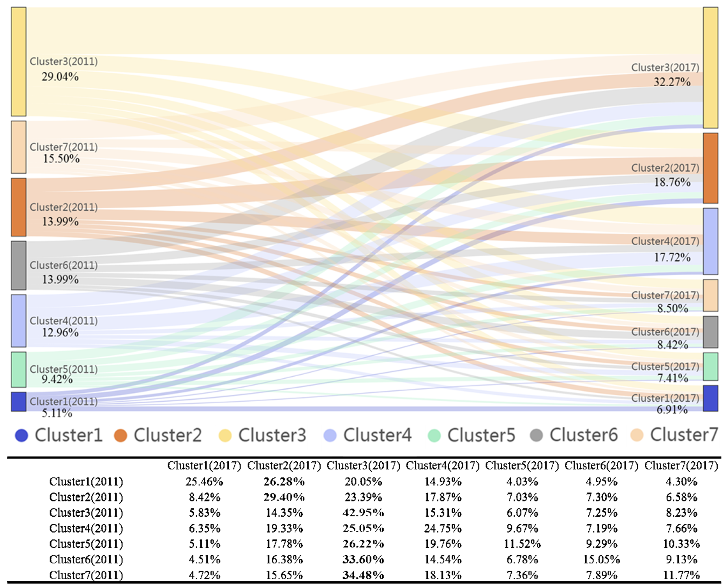This screenshot has height=588, width=727.
Task: Hide Cluster4 via its legend dot
Action: [x=330, y=435]
